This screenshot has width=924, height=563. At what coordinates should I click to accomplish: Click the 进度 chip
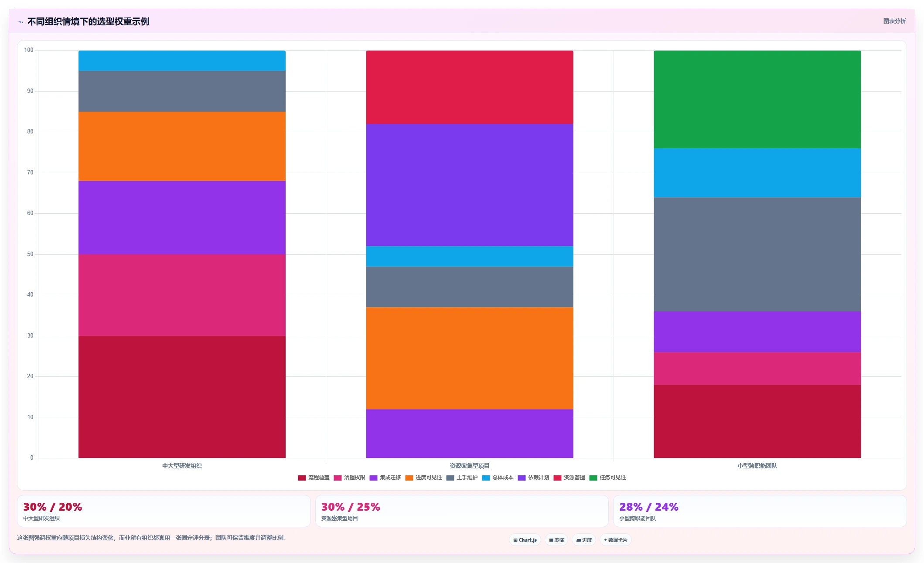pos(584,540)
